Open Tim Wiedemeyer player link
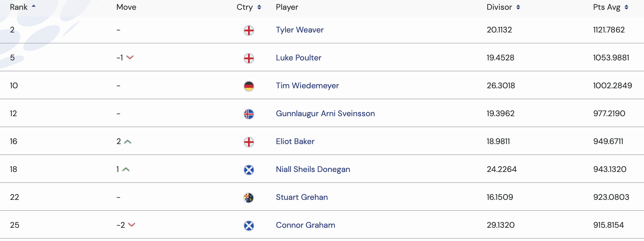The height and width of the screenshot is (241, 644). pyautogui.click(x=307, y=86)
